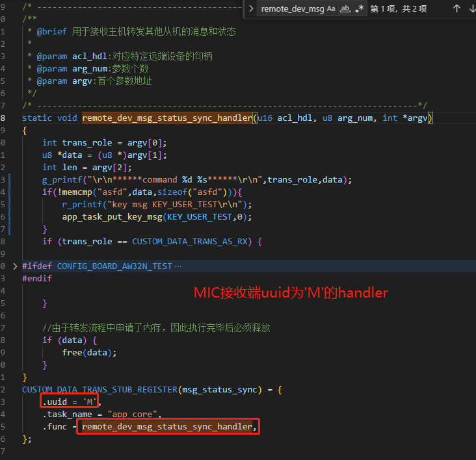The image size is (476, 460).
Task: Click the u16 acl_hdl parameter
Action: point(285,118)
